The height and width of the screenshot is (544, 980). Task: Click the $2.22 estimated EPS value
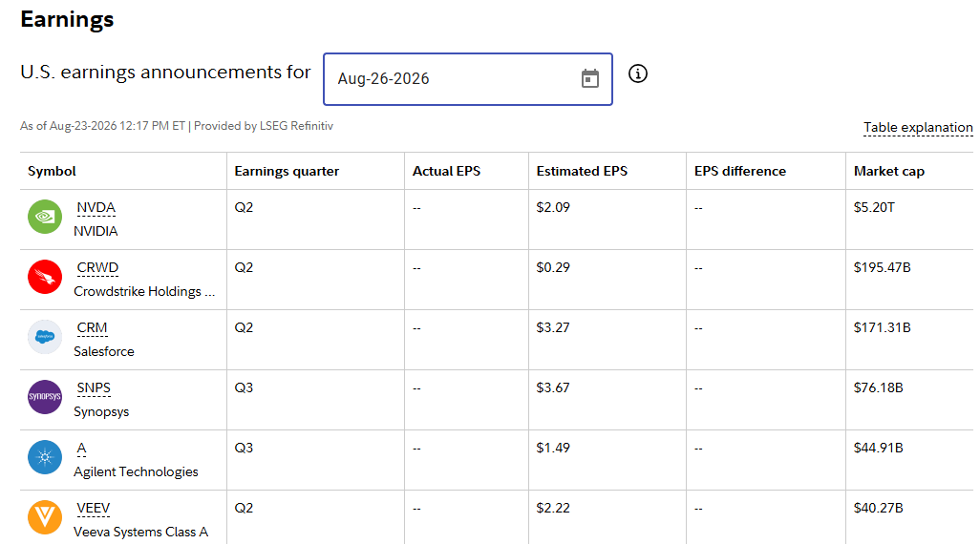pyautogui.click(x=553, y=508)
